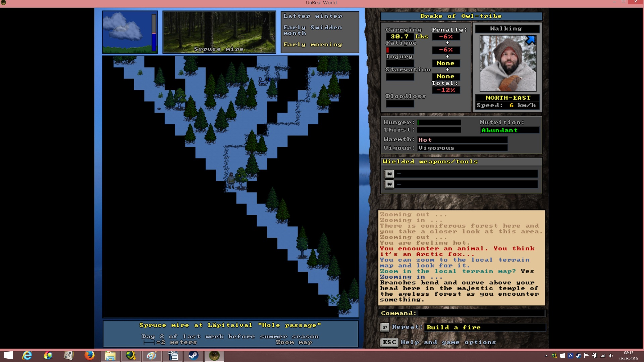Click 'Help and game options' label
The width and height of the screenshot is (644, 362).
pyautogui.click(x=448, y=342)
